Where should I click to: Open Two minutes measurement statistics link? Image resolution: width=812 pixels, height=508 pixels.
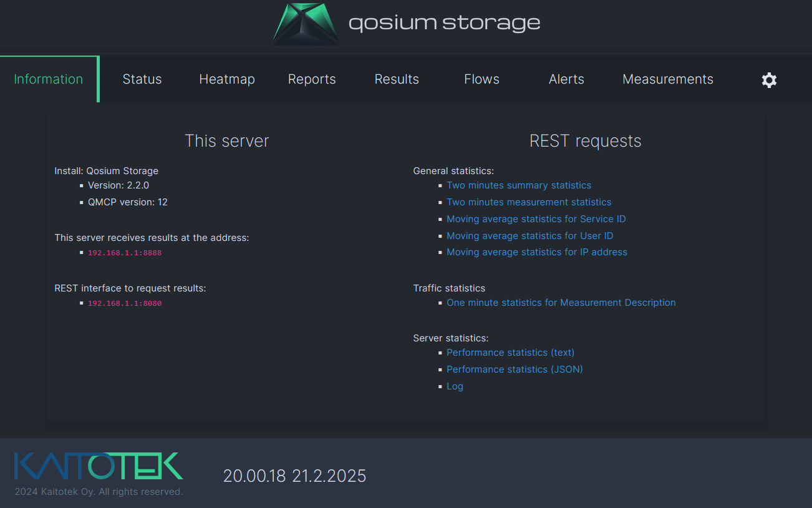529,202
